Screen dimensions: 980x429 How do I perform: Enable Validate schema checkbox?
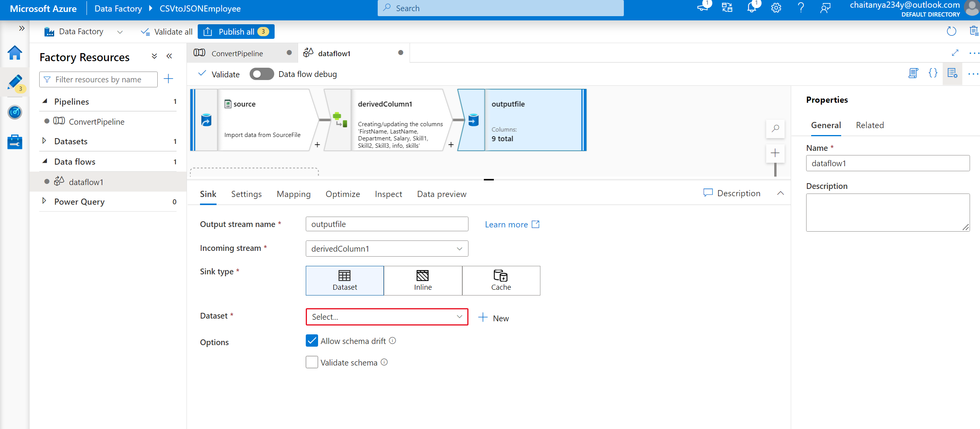coord(312,362)
